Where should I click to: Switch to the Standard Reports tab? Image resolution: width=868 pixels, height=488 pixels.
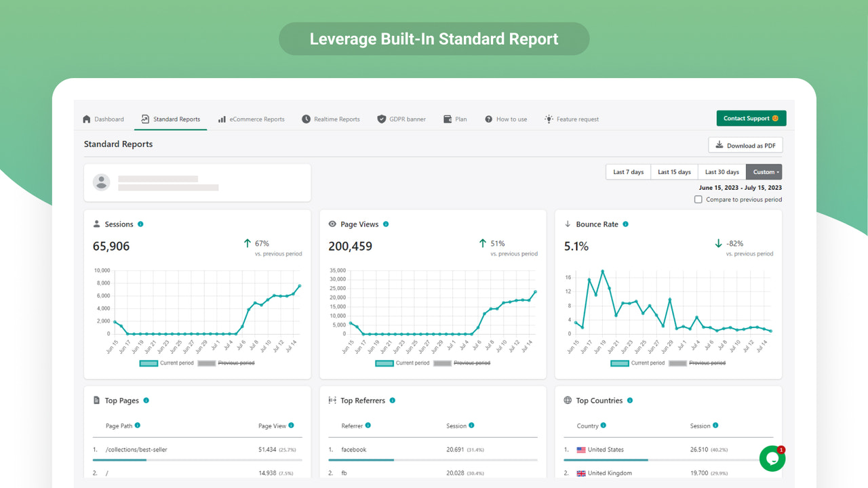pos(170,119)
